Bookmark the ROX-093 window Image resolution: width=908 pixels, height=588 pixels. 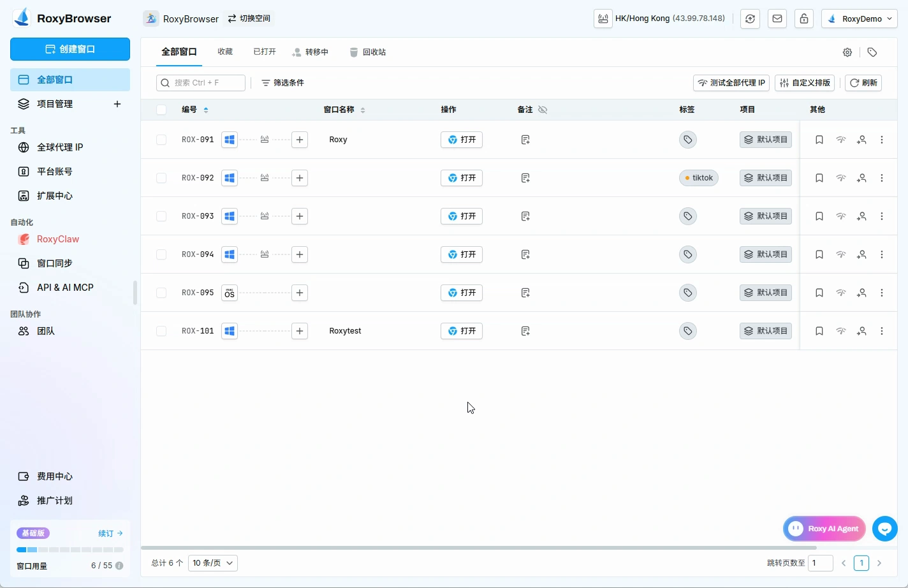point(819,216)
